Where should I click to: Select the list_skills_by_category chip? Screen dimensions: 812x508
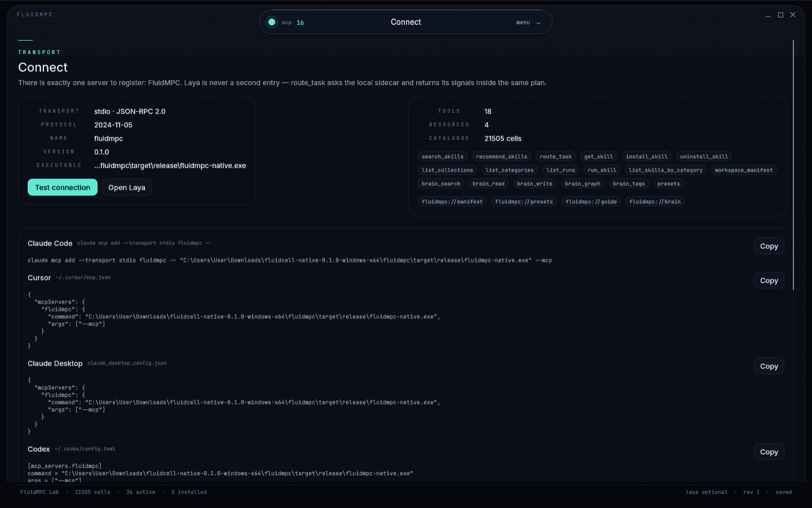[666, 170]
